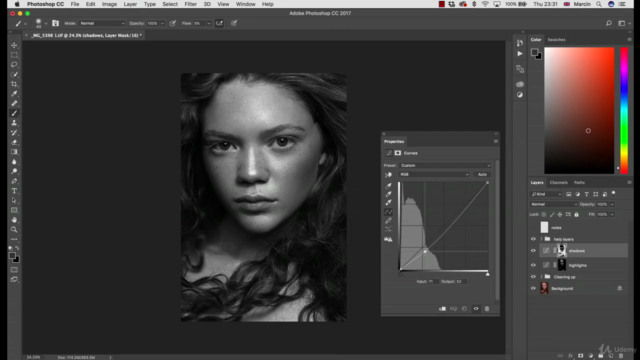Viewport: 640px width, 360px height.
Task: Pick the white point eyedropper in Curves
Action: click(388, 203)
